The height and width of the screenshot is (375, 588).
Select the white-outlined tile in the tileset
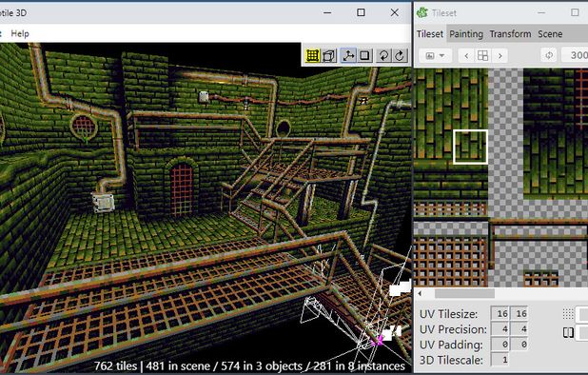(x=470, y=147)
